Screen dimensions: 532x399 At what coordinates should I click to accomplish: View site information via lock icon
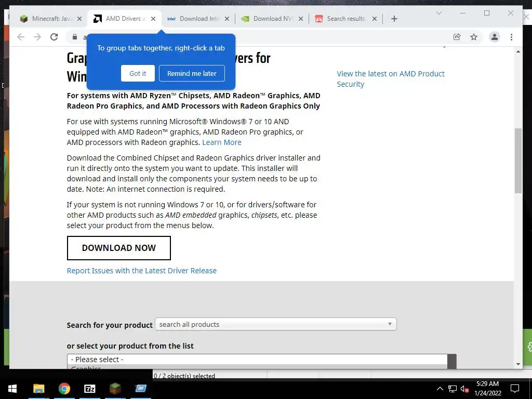click(75, 37)
